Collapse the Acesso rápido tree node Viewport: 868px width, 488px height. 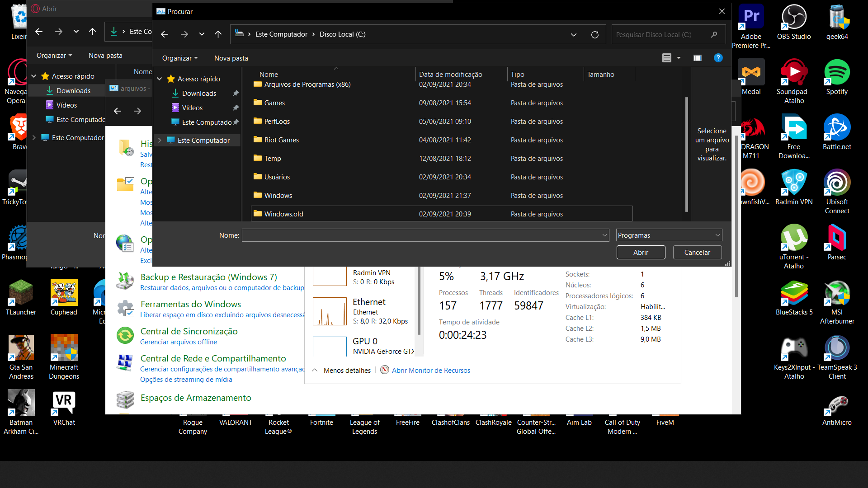click(x=160, y=79)
